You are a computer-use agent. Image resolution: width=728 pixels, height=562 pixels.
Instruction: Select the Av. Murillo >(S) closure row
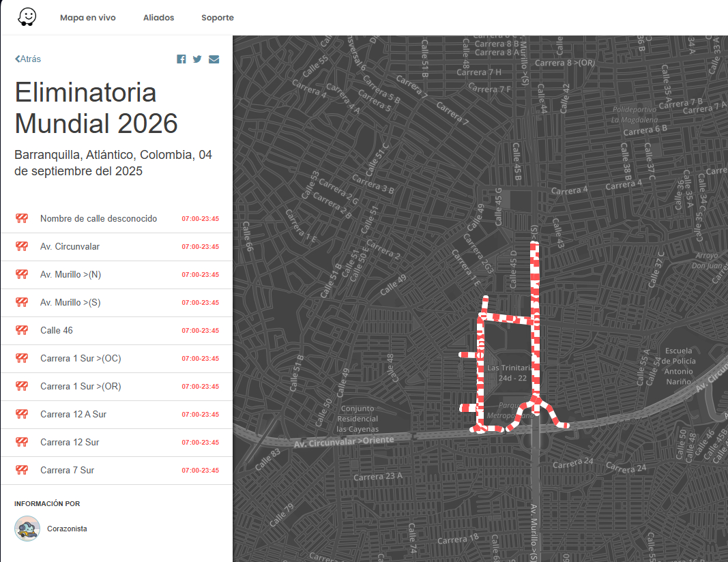70,303
